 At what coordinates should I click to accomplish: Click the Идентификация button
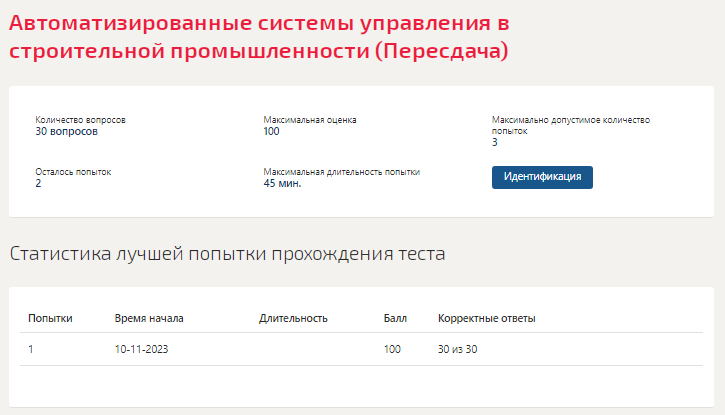pos(542,177)
